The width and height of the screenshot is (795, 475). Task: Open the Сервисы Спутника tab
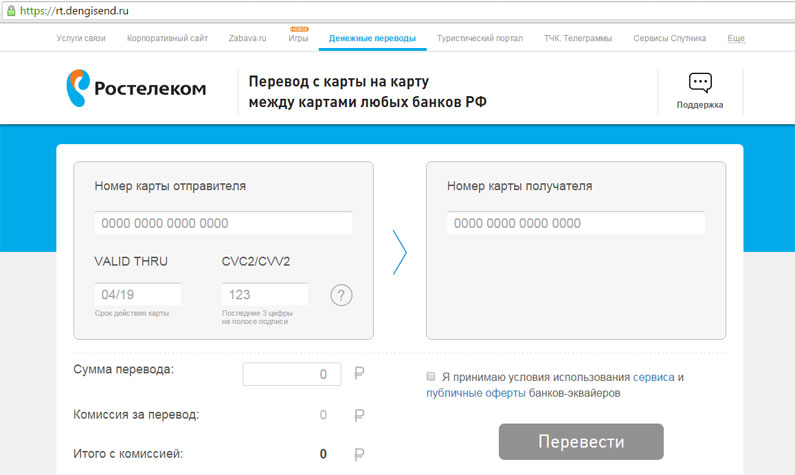pos(669,38)
